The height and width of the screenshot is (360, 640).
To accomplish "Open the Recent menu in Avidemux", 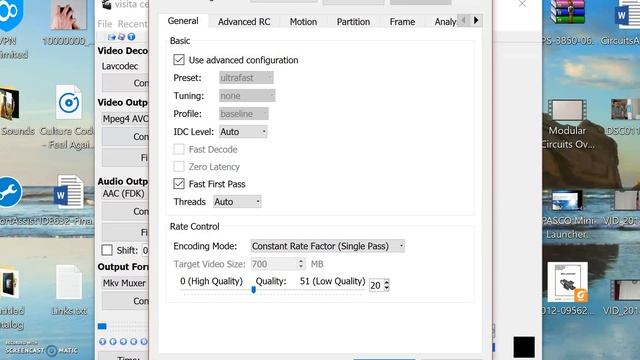I will click(133, 24).
